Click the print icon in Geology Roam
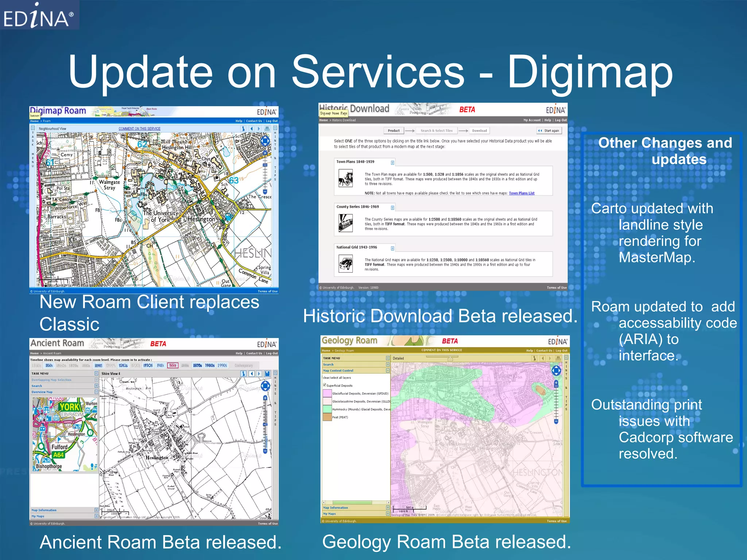Viewport: 747px width, 560px height. point(558,358)
